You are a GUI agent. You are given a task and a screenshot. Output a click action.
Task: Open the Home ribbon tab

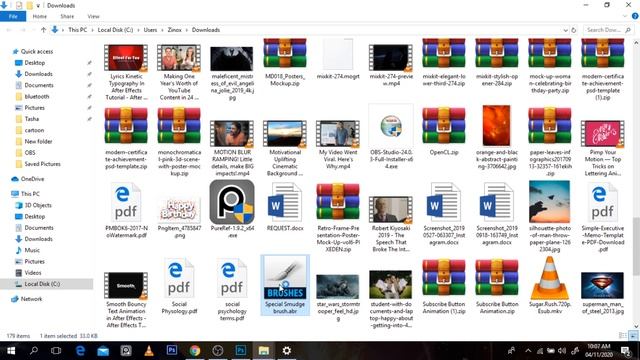pos(40,16)
